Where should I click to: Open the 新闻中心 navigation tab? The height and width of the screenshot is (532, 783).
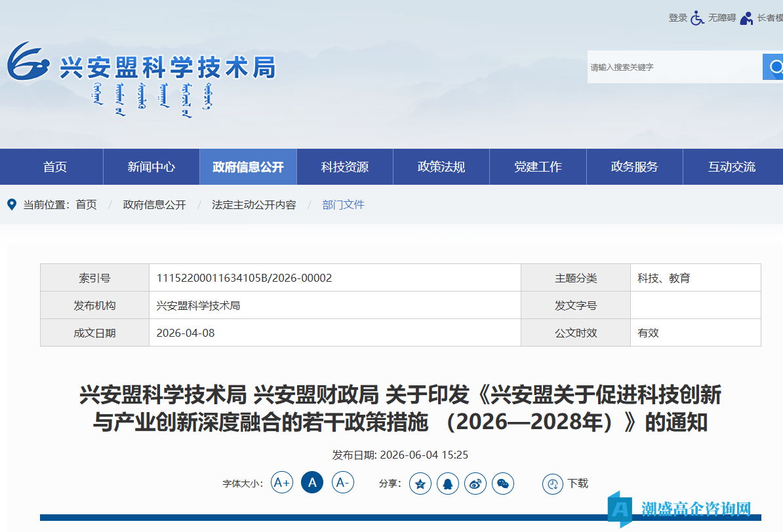coord(151,166)
